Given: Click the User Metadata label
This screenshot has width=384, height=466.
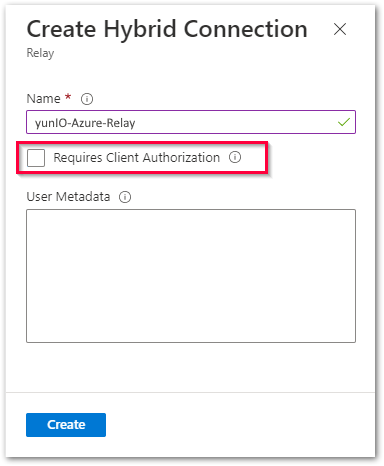Looking at the screenshot, I should coord(68,197).
